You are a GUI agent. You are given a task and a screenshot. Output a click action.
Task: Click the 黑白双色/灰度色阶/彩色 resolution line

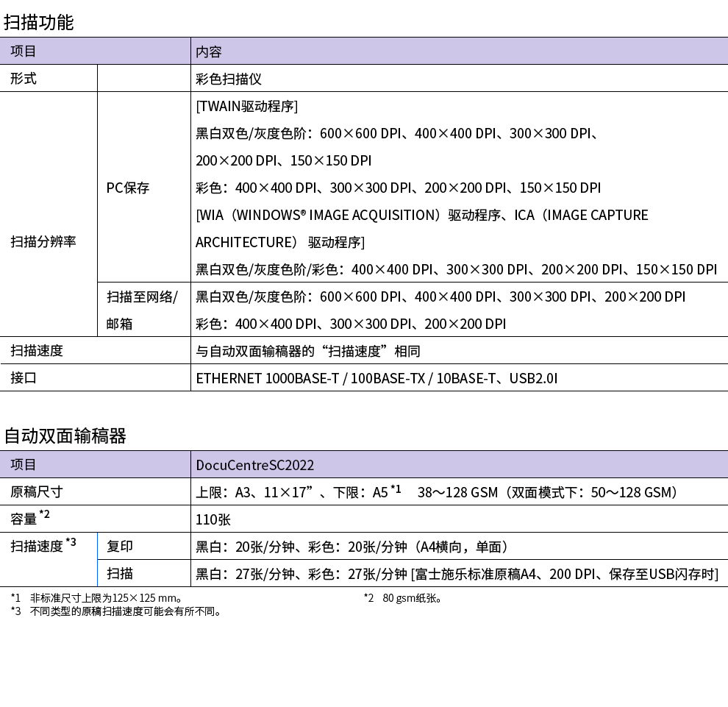coord(457,269)
